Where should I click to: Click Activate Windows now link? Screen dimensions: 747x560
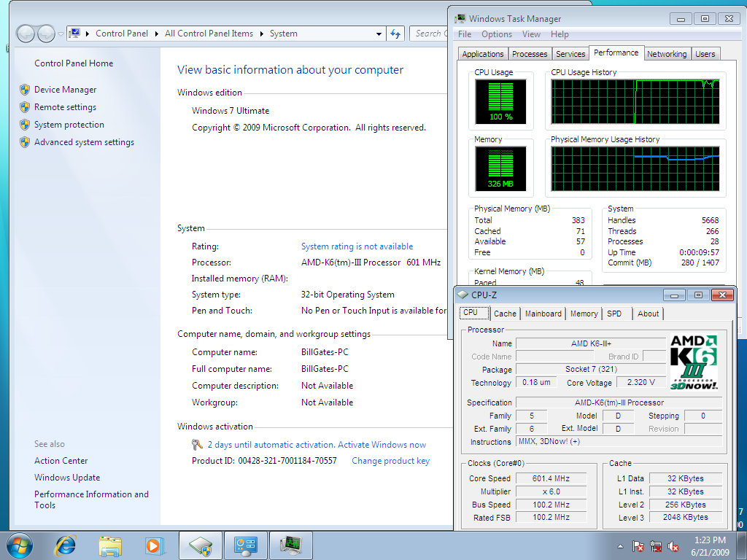(x=382, y=445)
